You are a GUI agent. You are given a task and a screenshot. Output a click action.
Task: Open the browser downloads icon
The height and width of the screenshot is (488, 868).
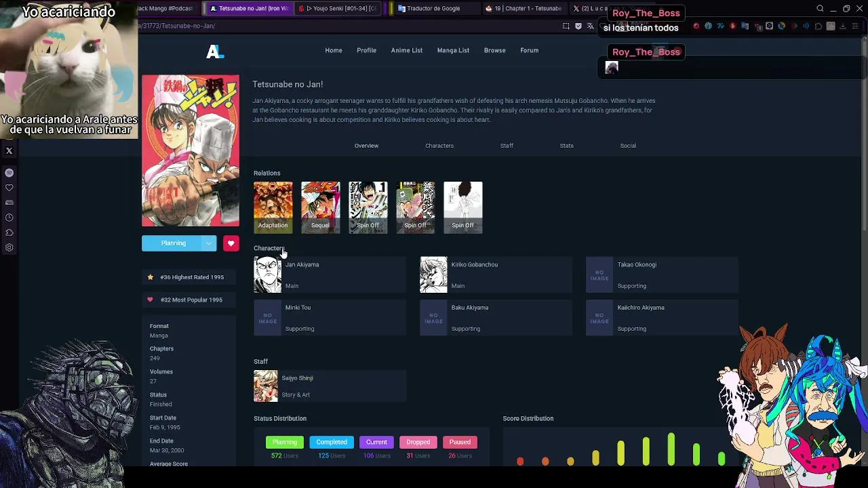[843, 26]
